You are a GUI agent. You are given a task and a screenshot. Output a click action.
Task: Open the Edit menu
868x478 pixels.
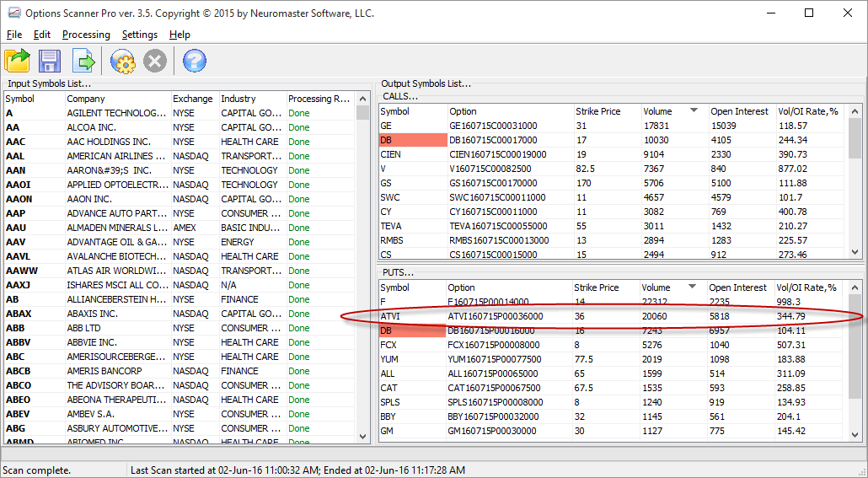tap(42, 35)
